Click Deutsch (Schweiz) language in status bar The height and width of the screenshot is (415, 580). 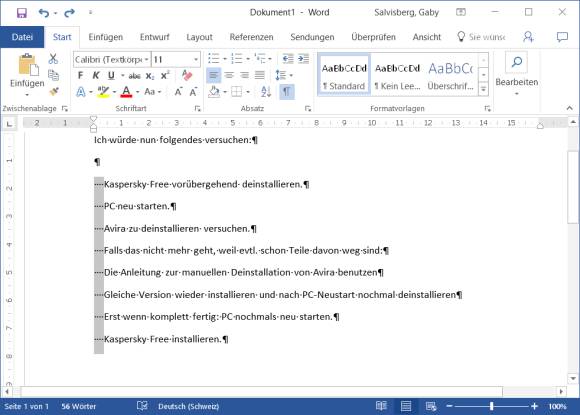point(188,406)
